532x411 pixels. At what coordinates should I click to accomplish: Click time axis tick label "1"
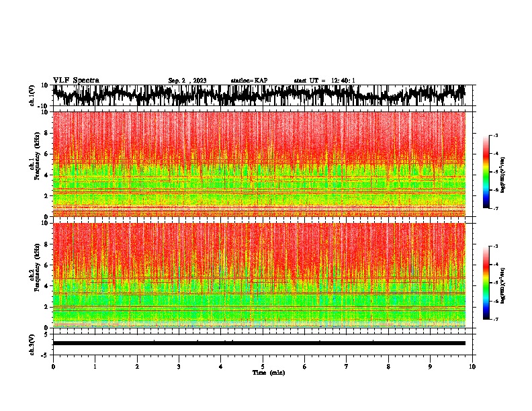(95, 367)
